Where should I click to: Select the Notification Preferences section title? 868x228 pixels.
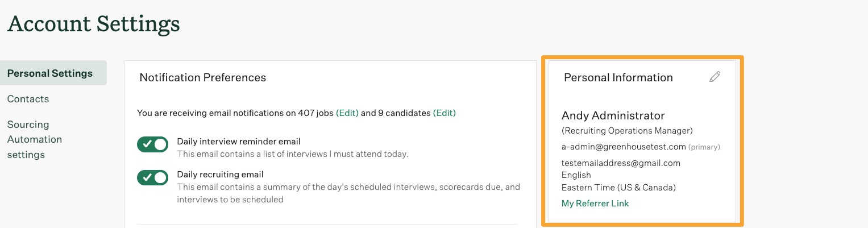click(x=203, y=77)
